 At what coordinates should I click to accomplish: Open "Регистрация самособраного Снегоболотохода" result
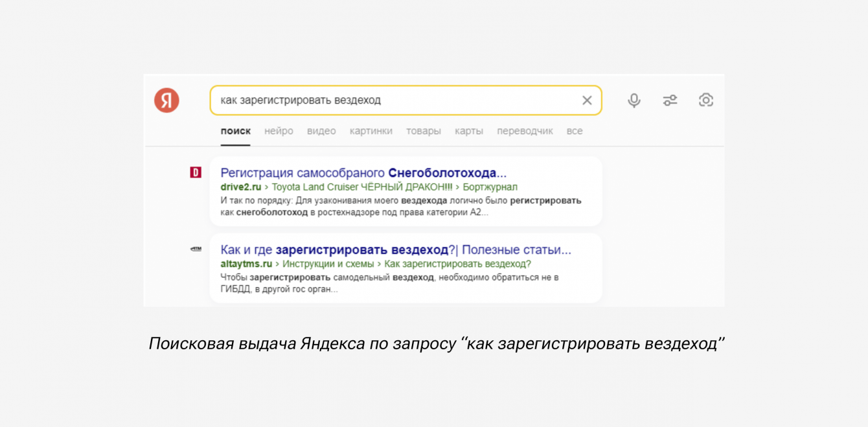tap(363, 173)
